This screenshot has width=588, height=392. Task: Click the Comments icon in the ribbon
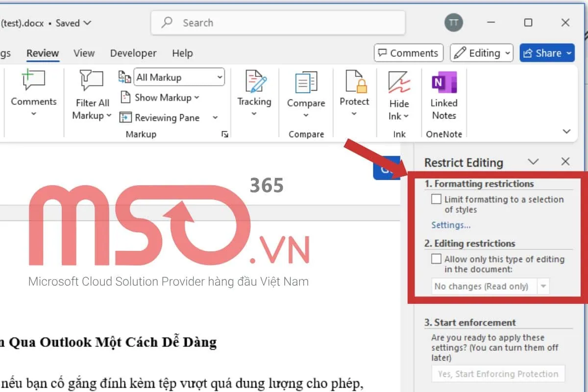point(34,81)
